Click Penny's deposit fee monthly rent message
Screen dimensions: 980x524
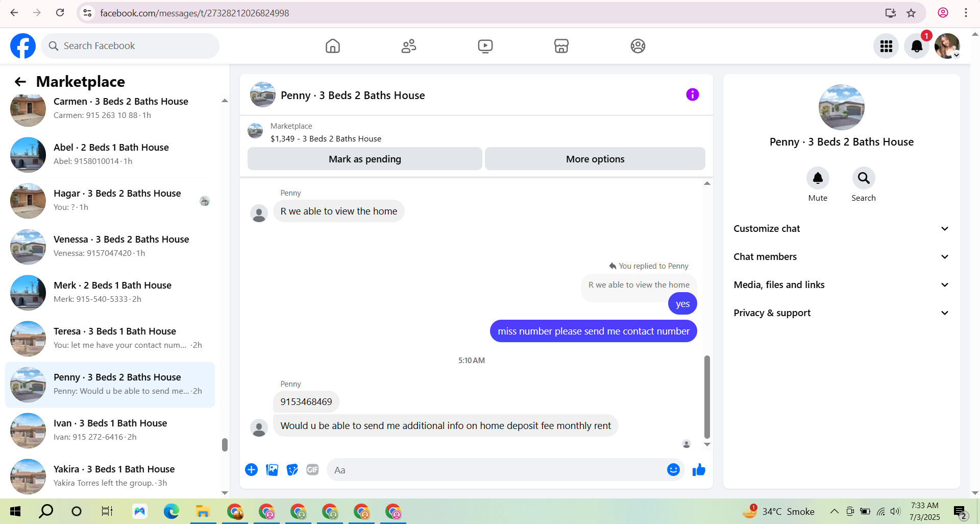(x=446, y=426)
